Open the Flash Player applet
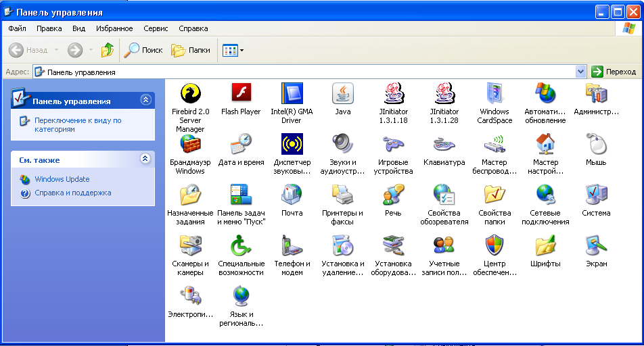 [x=241, y=93]
